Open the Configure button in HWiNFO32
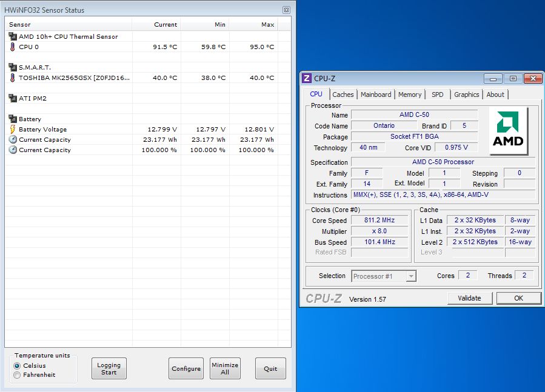 tap(186, 368)
